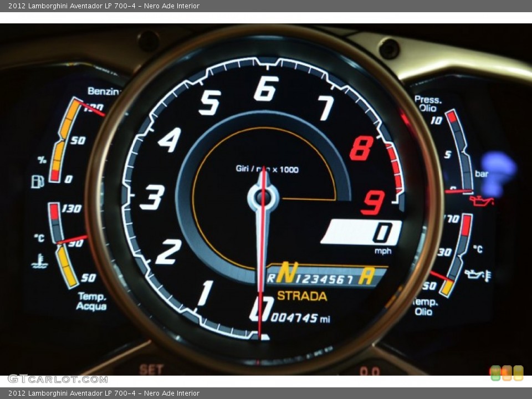Click the '5' oil pressure mark

click(x=448, y=155)
